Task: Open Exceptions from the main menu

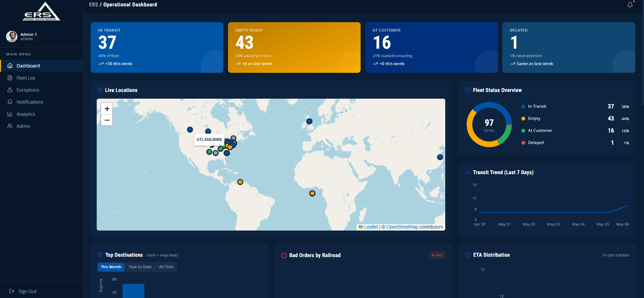Action: click(42, 90)
